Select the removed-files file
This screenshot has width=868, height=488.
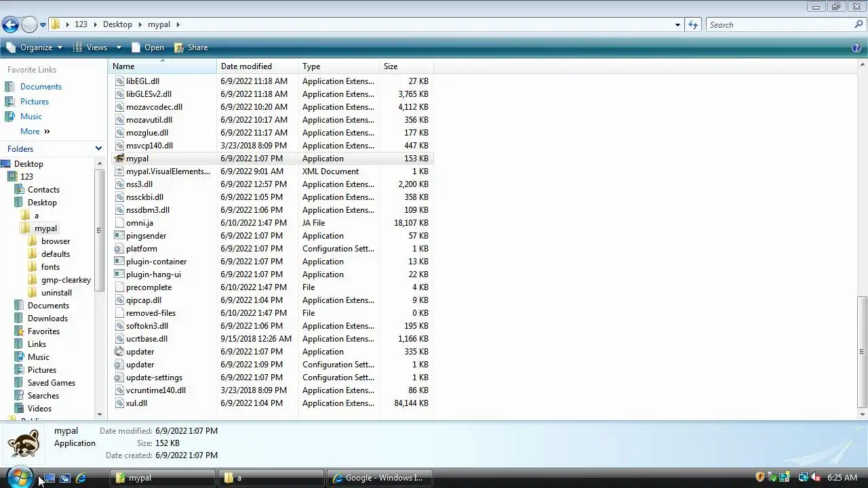click(x=151, y=313)
